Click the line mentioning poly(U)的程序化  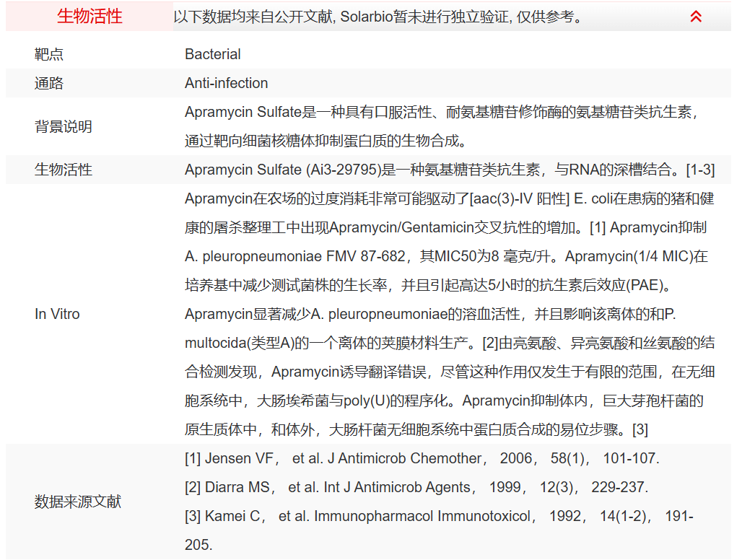pyautogui.click(x=444, y=401)
